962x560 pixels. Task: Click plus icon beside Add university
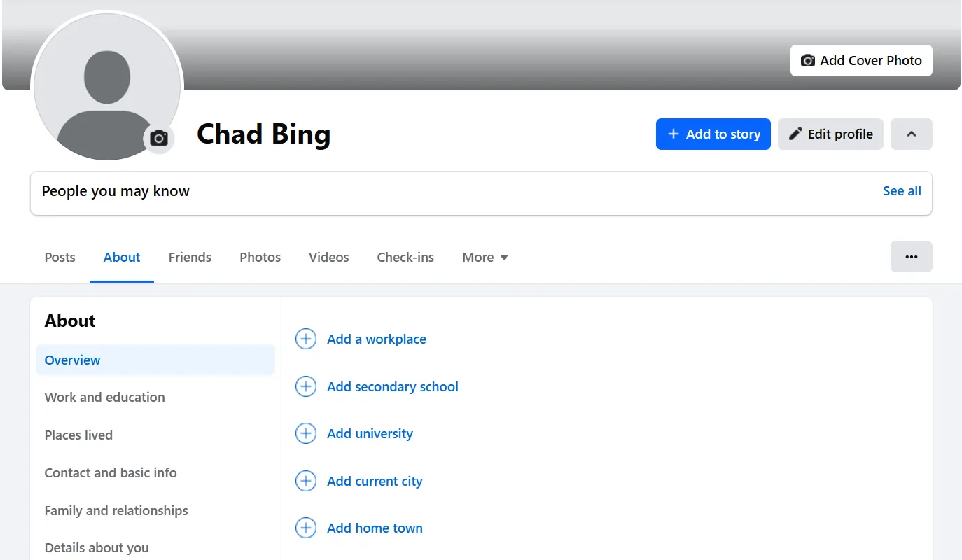(306, 434)
